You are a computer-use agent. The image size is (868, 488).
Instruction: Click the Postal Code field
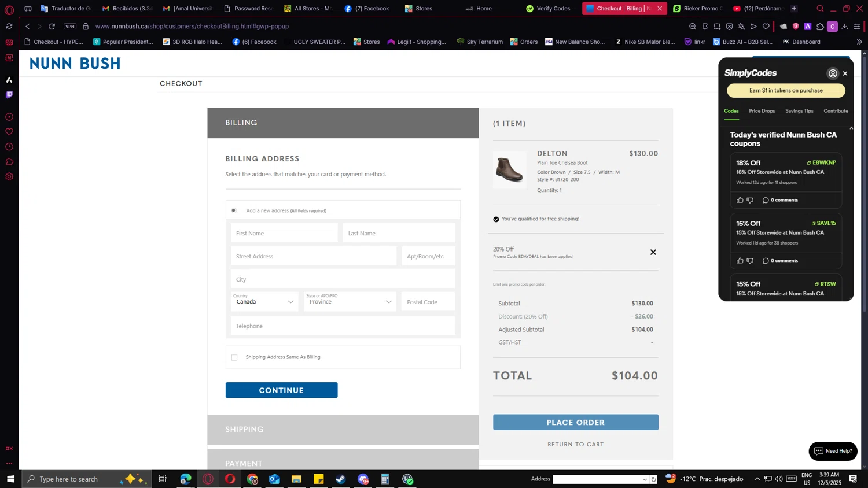click(428, 302)
